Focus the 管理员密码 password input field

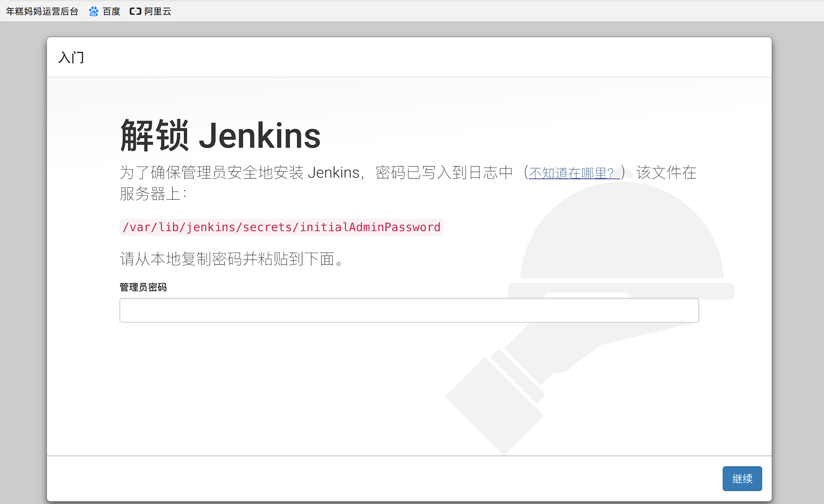point(409,310)
